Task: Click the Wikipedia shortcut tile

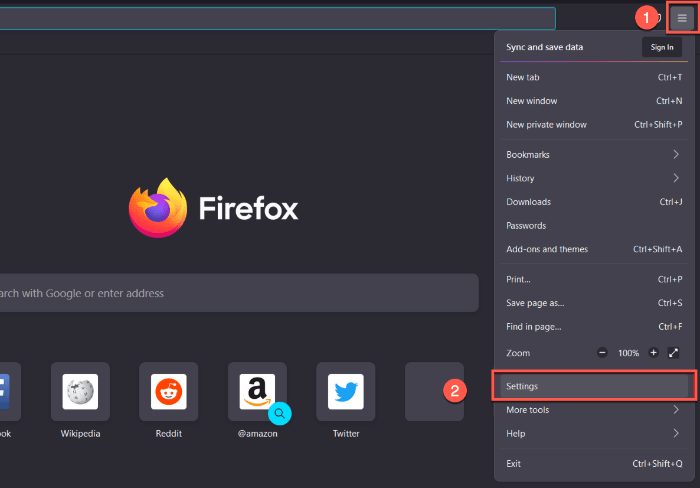Action: click(80, 392)
